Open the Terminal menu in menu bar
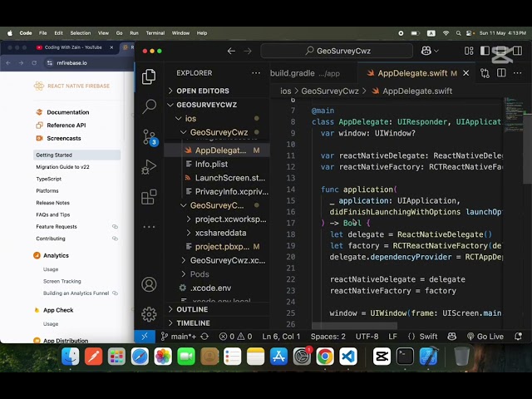The height and width of the screenshot is (399, 532). pyautogui.click(x=155, y=33)
